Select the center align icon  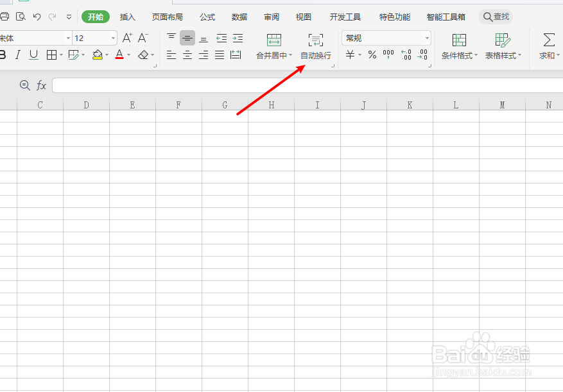coord(187,55)
